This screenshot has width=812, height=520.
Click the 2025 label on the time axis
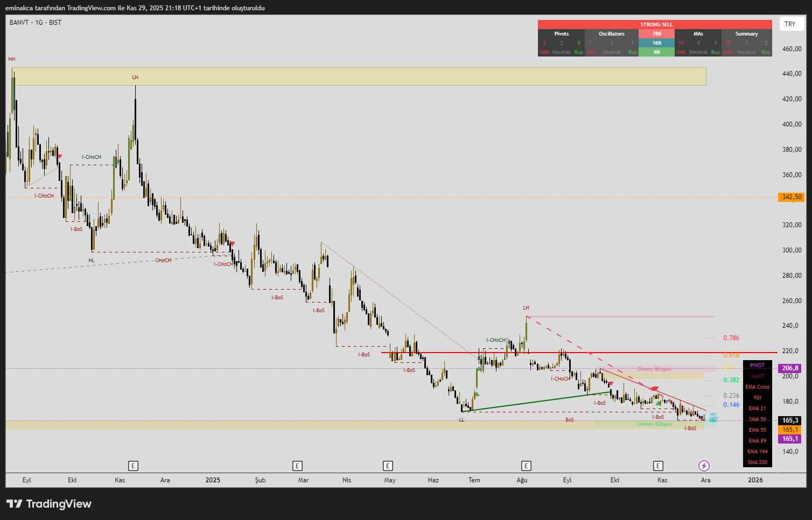(213, 480)
